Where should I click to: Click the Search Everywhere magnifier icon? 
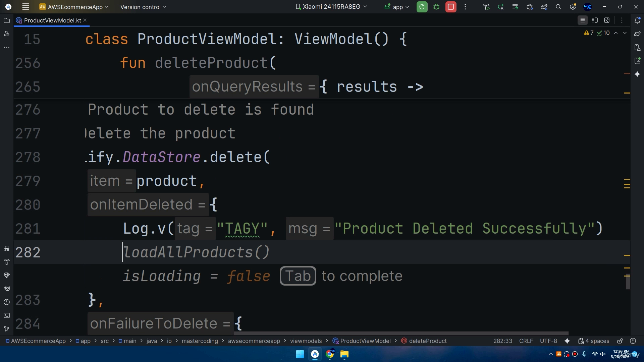pos(558,7)
